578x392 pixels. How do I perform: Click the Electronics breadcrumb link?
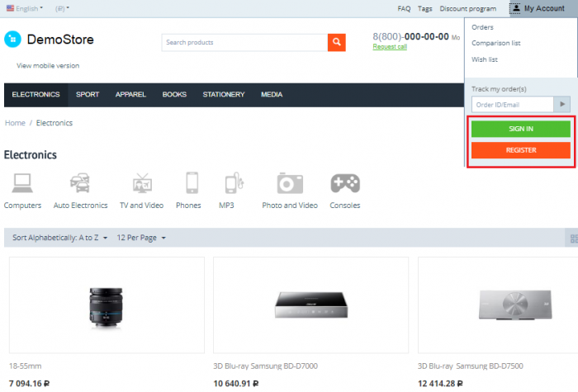(54, 123)
